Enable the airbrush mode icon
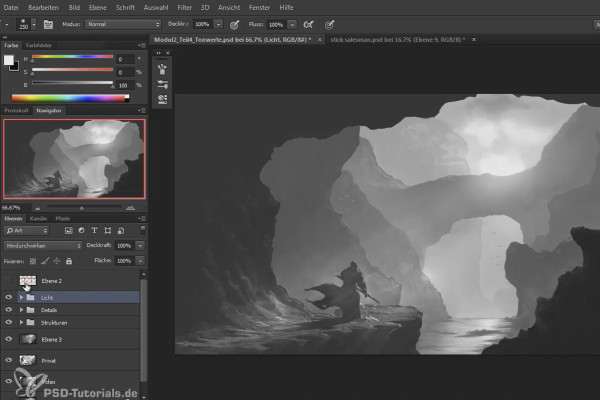The image size is (600, 400). (x=308, y=25)
